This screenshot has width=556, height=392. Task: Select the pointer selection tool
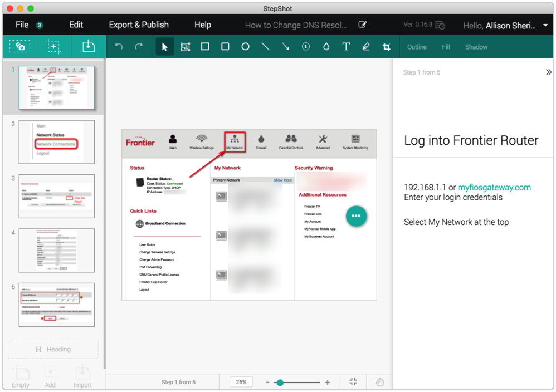click(164, 46)
